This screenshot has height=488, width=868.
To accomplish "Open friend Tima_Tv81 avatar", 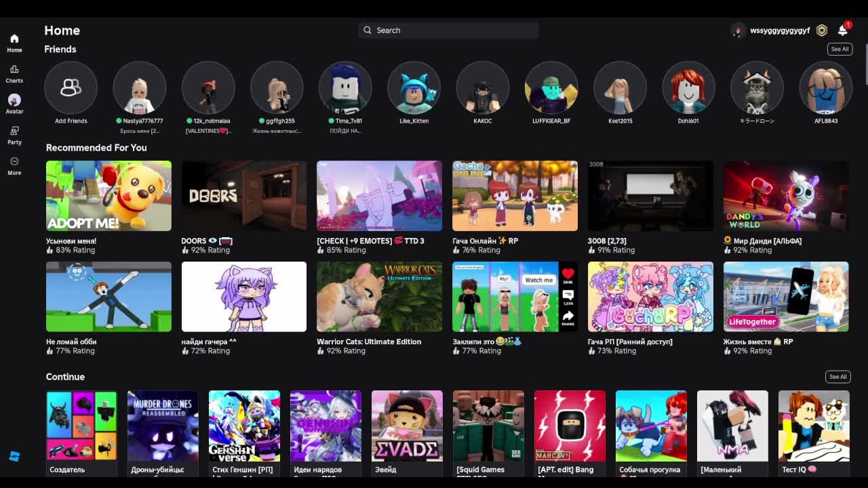I will (345, 87).
